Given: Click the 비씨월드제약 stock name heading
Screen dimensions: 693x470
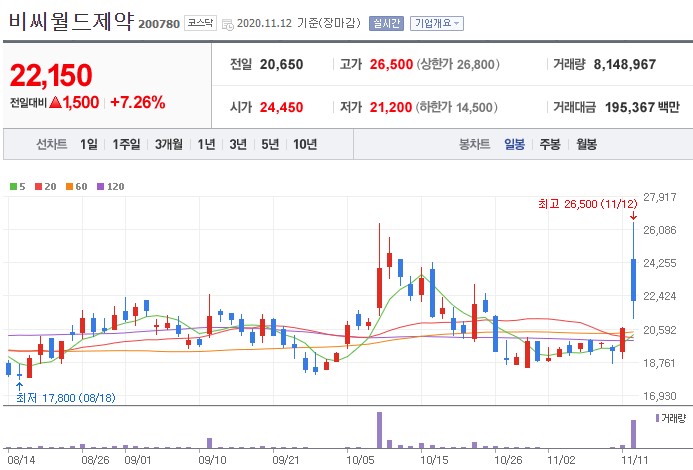Looking at the screenshot, I should [x=71, y=21].
